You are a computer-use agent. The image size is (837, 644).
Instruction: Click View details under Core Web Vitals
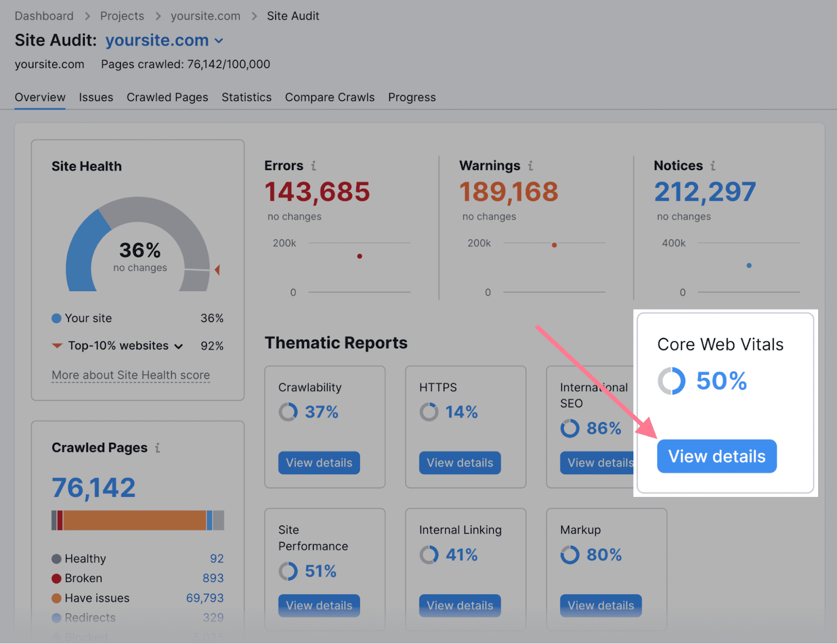point(717,456)
